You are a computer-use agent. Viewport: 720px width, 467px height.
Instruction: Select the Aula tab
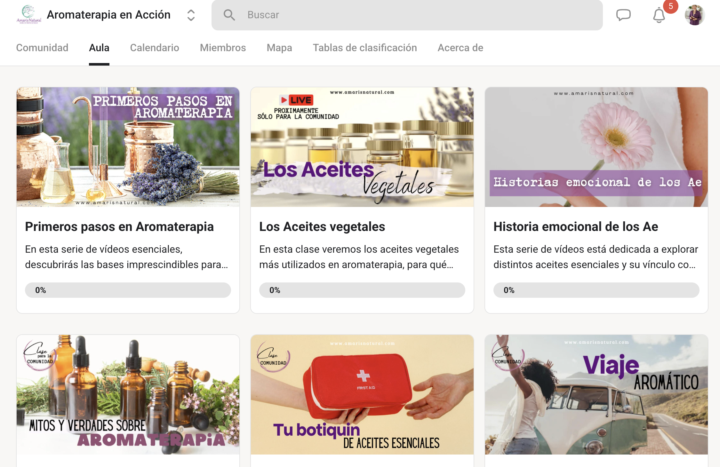(99, 48)
